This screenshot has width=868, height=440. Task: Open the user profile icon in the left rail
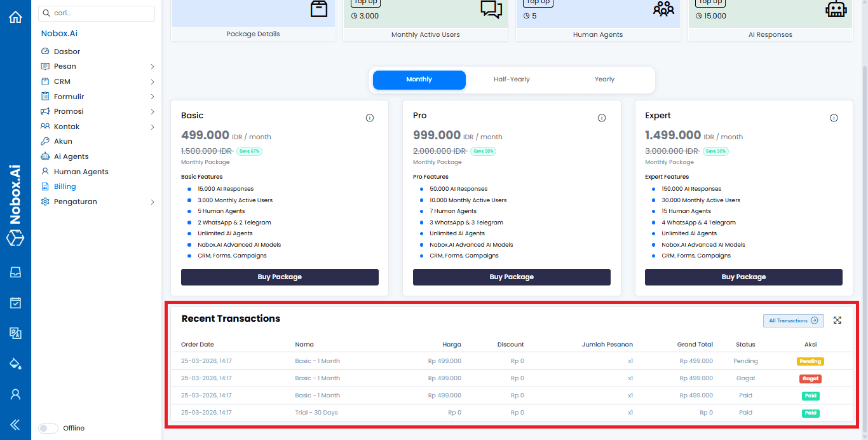click(x=15, y=394)
